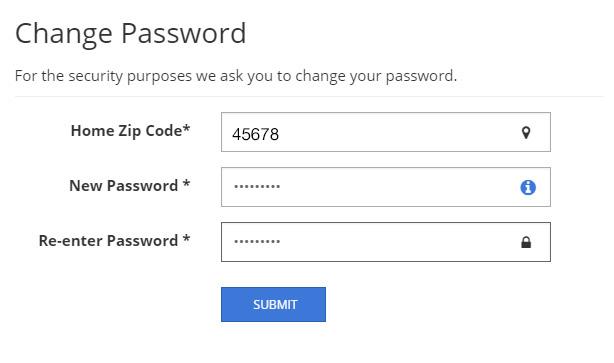Click the masked dots in Re-enter Password
Screen dimensions: 614x363
(257, 241)
